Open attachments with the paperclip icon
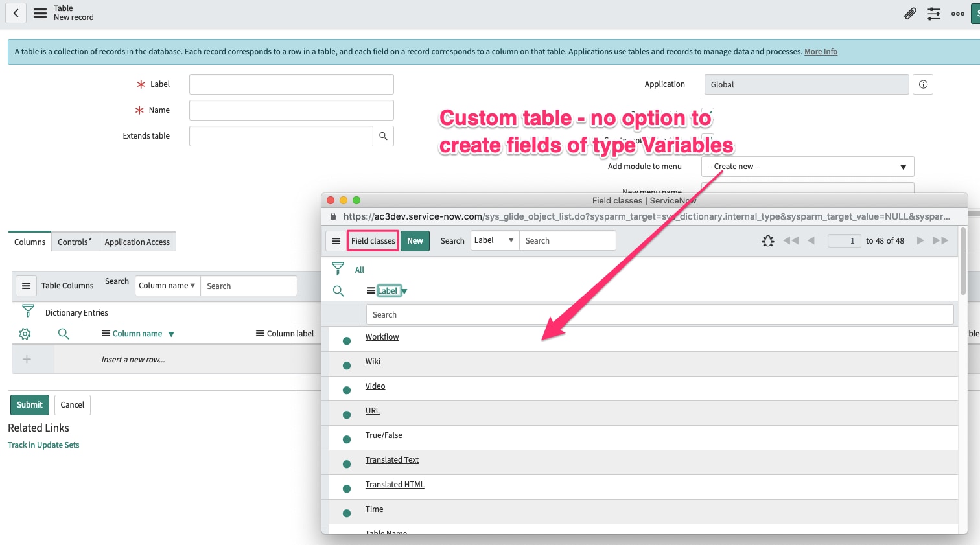 click(x=909, y=13)
